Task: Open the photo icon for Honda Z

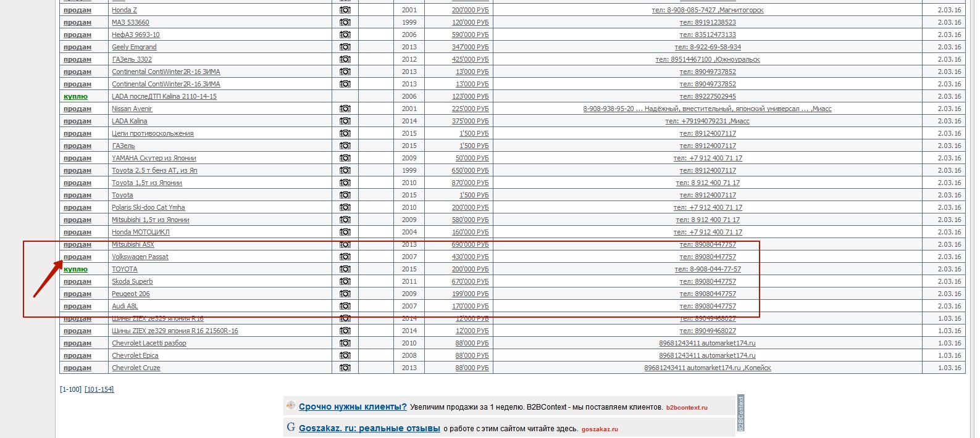Action: click(x=345, y=10)
